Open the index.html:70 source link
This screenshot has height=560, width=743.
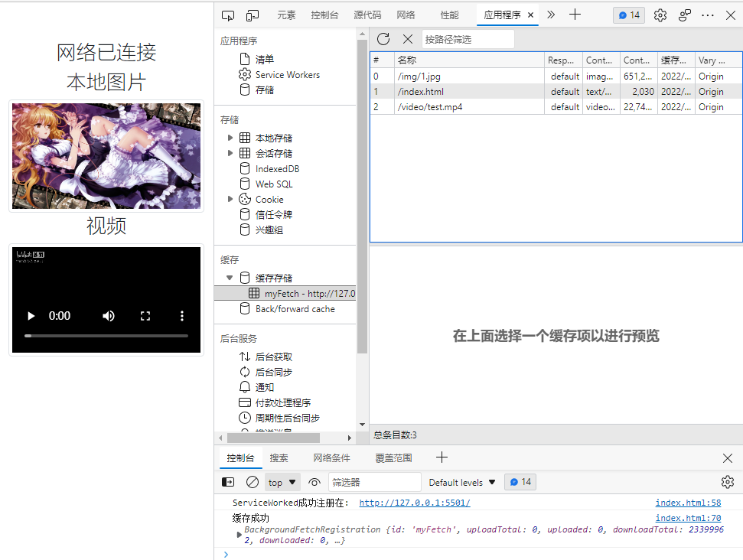[687, 517]
